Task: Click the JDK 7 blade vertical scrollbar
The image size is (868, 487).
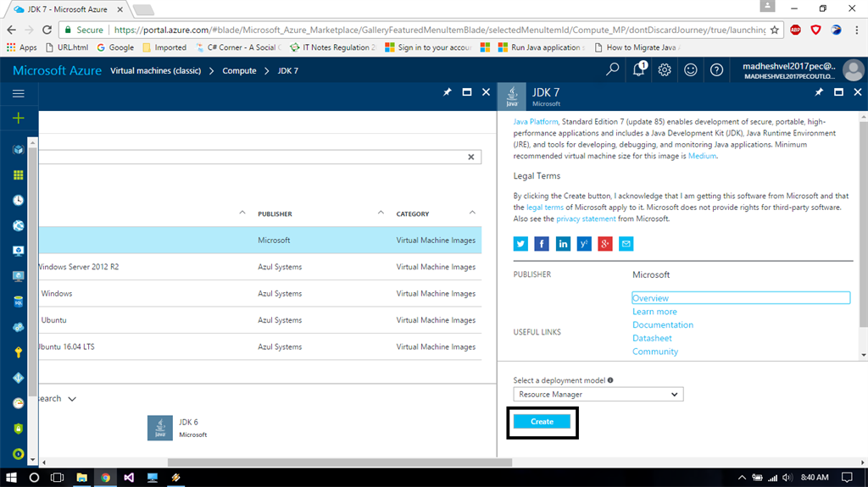Action: click(x=864, y=224)
